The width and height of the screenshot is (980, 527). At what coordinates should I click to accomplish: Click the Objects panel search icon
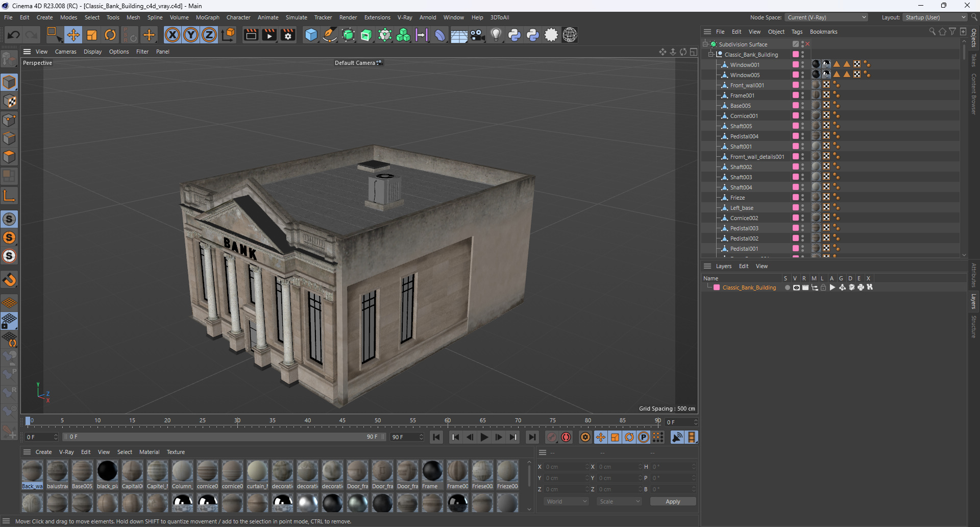[932, 32]
